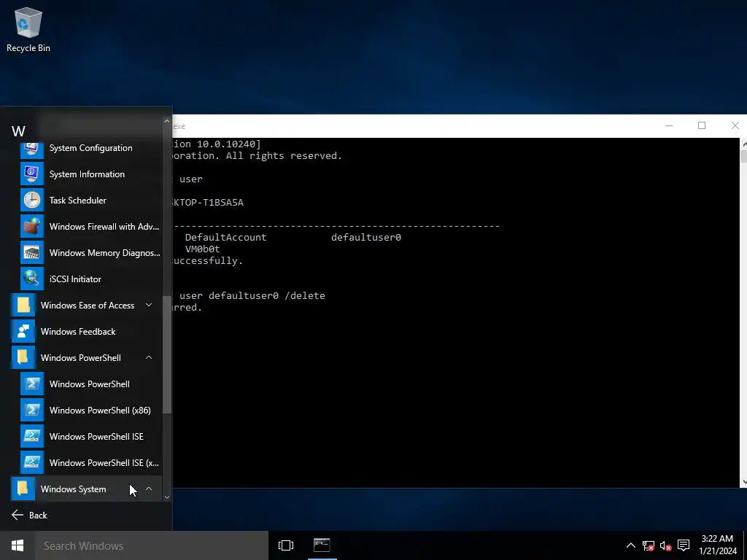The image size is (747, 560).
Task: Click the taskbar clock and date
Action: coord(718,545)
